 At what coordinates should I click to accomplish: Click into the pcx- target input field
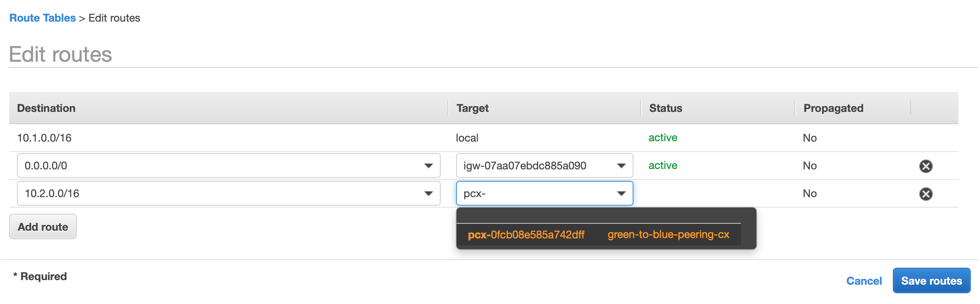coord(544,194)
